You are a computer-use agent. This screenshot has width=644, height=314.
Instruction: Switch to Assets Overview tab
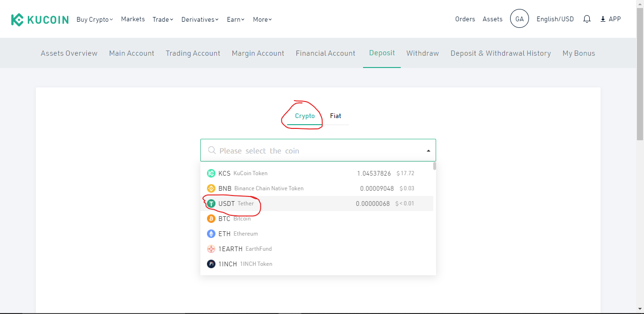click(x=69, y=53)
